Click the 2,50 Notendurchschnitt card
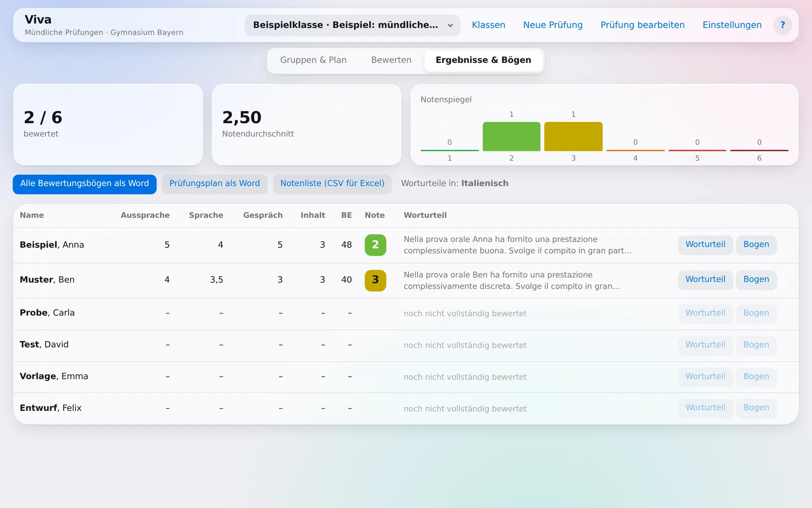Screen dimensions: 812x508 click(307, 124)
